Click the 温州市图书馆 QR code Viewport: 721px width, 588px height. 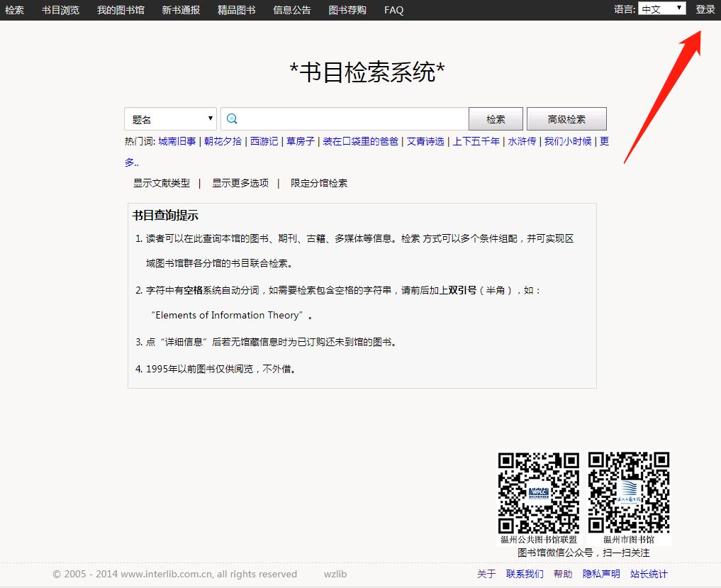[x=629, y=492]
